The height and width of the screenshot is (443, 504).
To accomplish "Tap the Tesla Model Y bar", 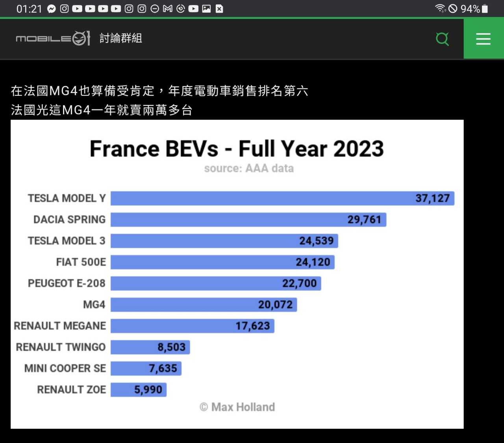I will click(282, 198).
